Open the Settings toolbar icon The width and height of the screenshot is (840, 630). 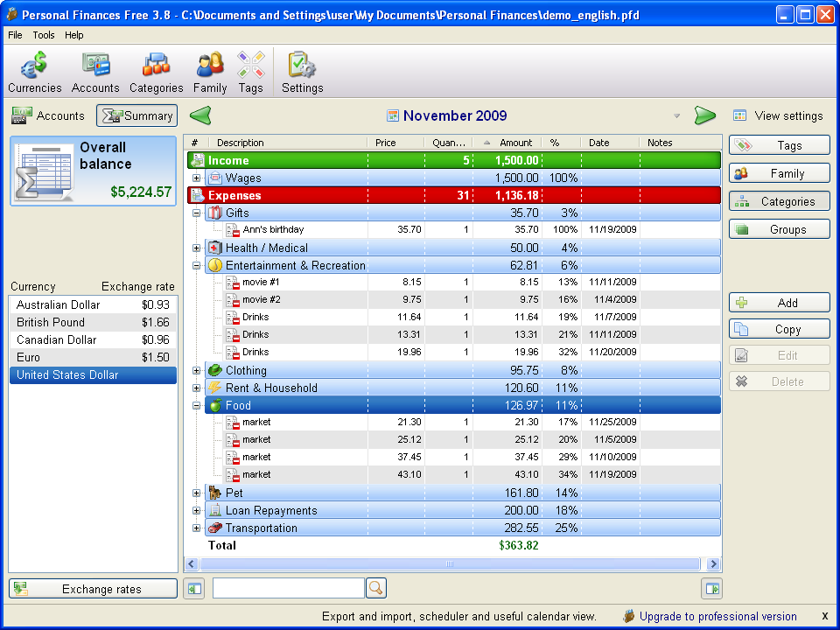click(x=302, y=73)
